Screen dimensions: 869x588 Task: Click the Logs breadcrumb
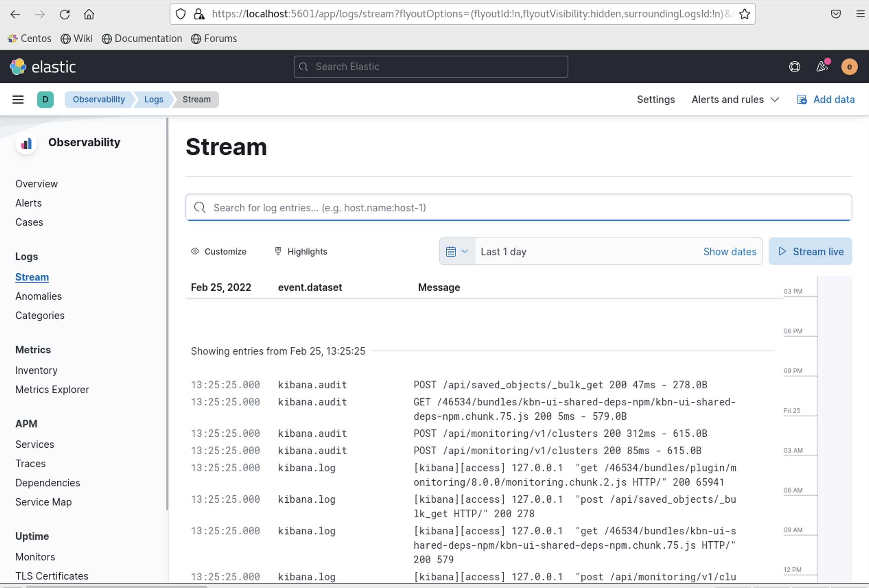[154, 99]
